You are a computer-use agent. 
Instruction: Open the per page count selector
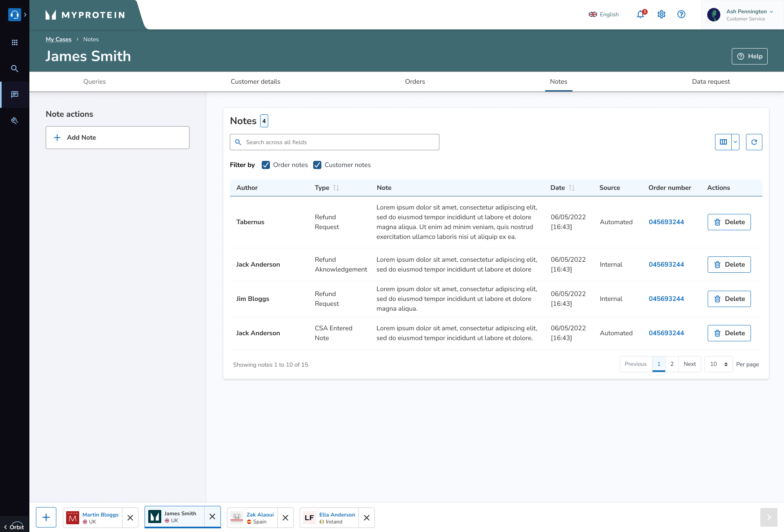pyautogui.click(x=718, y=364)
